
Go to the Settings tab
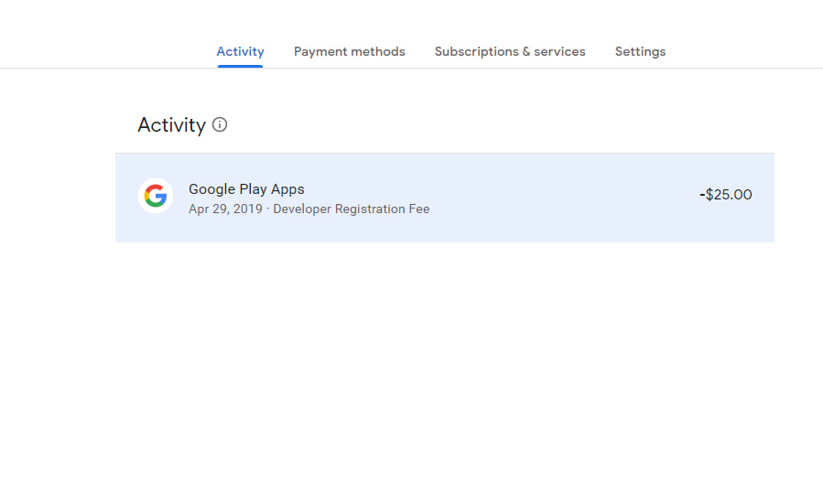tap(640, 51)
